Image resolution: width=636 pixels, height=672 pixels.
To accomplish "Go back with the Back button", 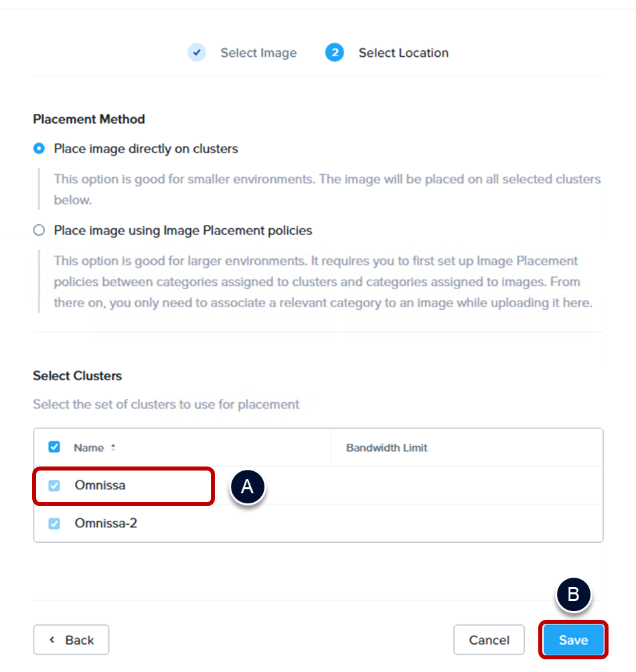I will pos(72,640).
